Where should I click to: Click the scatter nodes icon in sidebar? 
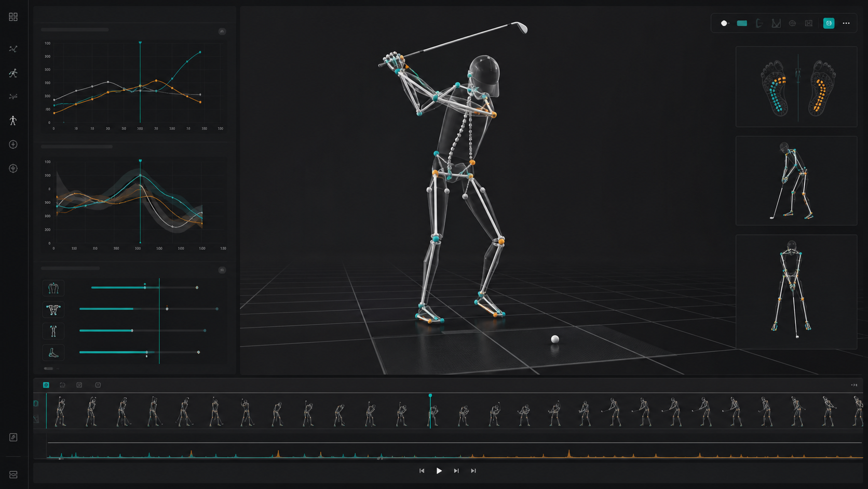[x=13, y=97]
